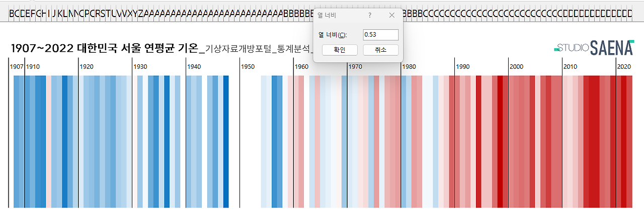Click the 1930 year label
The image size is (644, 218).
coord(140,67)
